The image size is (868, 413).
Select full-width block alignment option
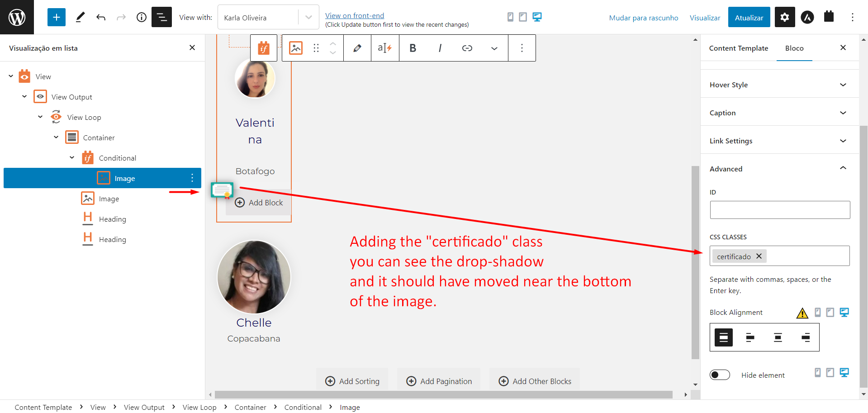pyautogui.click(x=724, y=337)
